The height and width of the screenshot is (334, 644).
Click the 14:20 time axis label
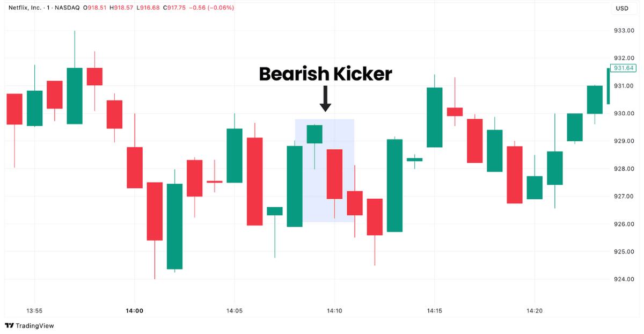[535, 311]
